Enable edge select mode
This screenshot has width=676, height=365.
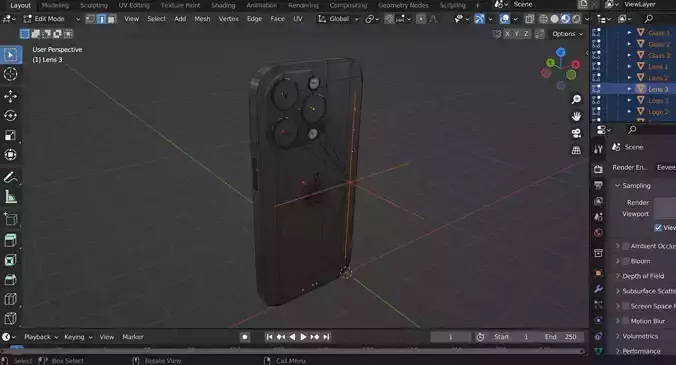101,19
